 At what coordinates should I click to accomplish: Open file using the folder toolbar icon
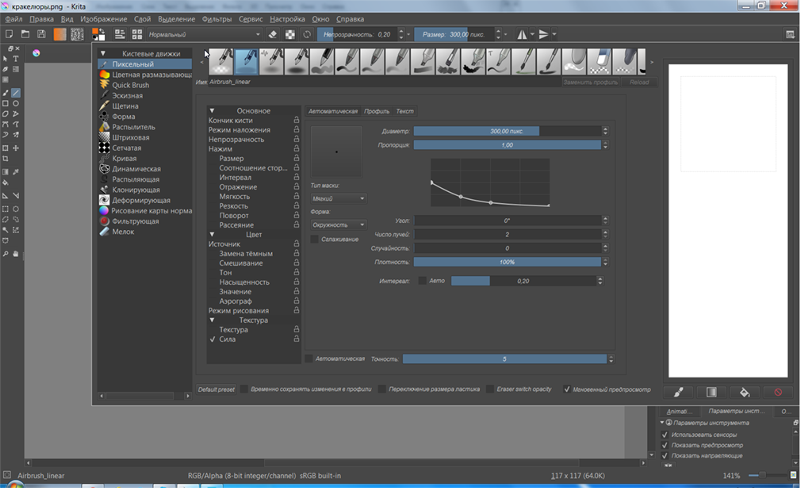click(x=25, y=34)
